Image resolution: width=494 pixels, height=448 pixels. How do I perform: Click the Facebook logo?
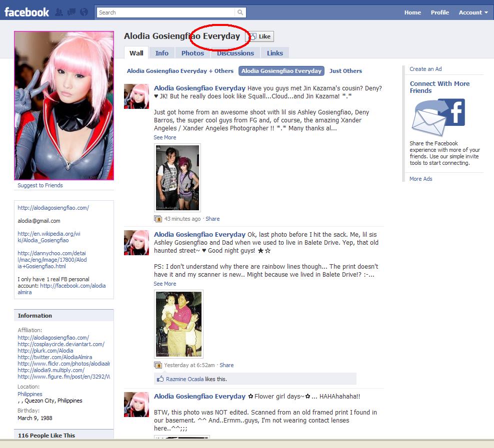(27, 12)
